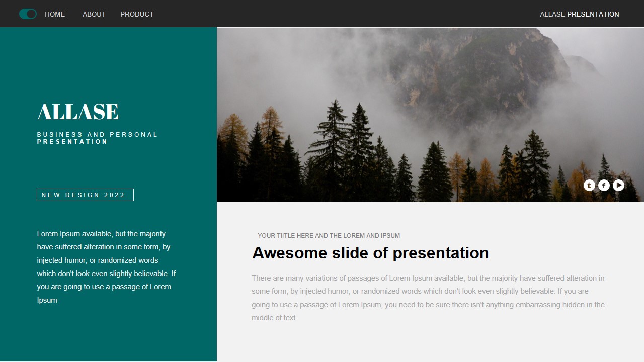Click the BUSINESS AND PERSONAL PRESENTATION subtitle
Image resolution: width=644 pixels, height=362 pixels.
(x=98, y=138)
